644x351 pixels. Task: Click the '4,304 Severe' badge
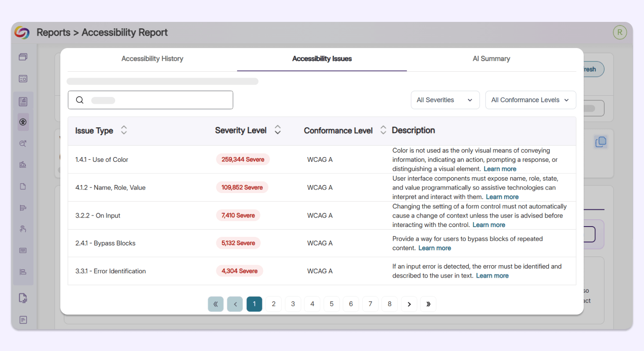pos(240,271)
